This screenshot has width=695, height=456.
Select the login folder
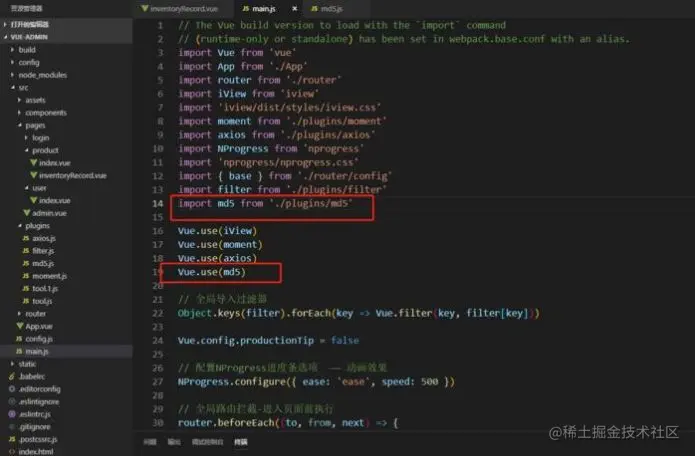[x=40, y=138]
